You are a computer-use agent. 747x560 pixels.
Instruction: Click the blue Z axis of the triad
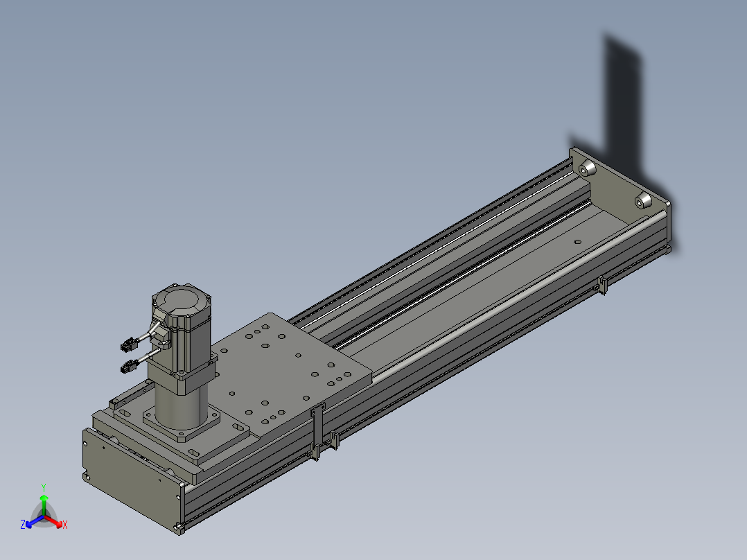tap(30, 523)
